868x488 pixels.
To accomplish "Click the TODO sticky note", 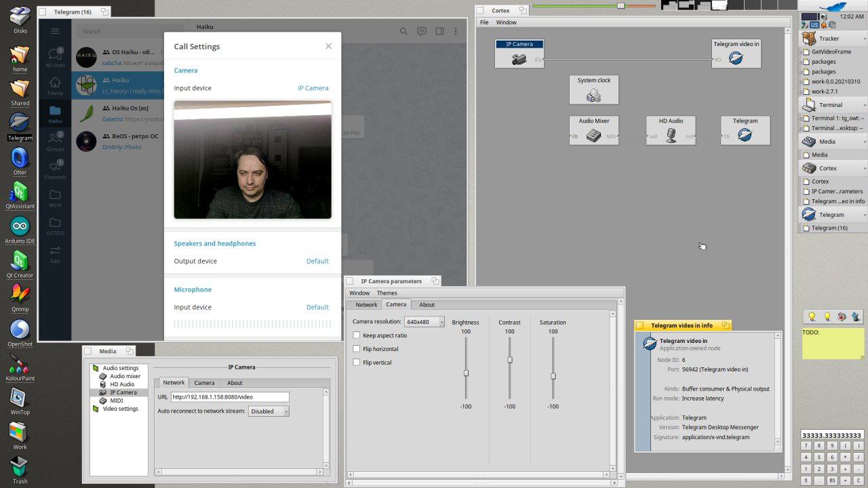I will pos(833,343).
